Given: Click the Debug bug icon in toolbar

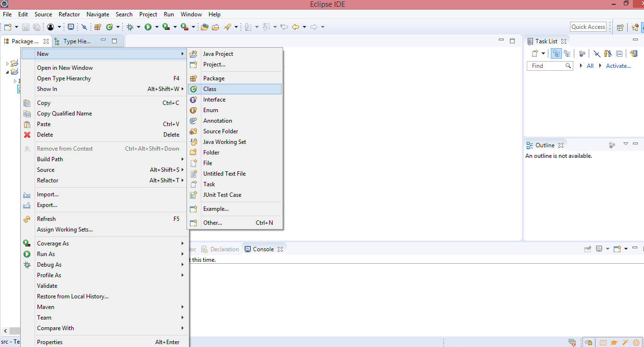Looking at the screenshot, I should 130,27.
